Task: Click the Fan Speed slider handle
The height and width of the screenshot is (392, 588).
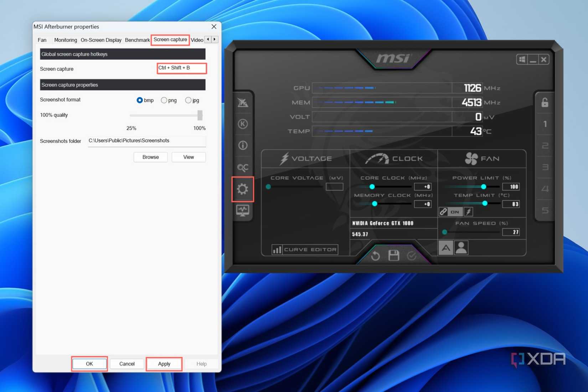Action: [x=445, y=232]
